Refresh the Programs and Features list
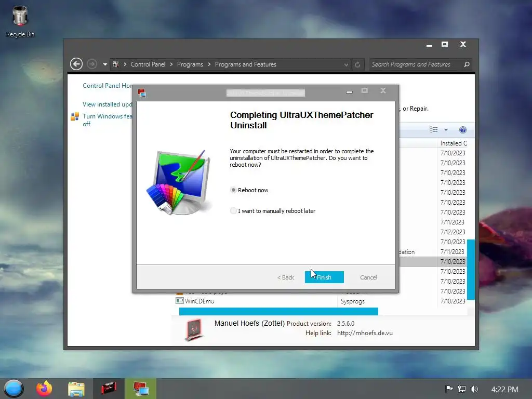532x399 pixels. click(357, 64)
